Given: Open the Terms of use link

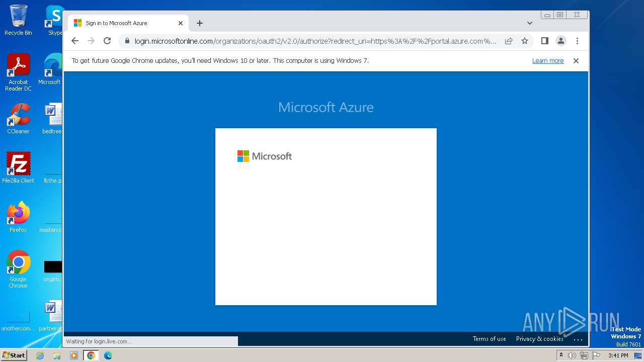Looking at the screenshot, I should coord(489,339).
